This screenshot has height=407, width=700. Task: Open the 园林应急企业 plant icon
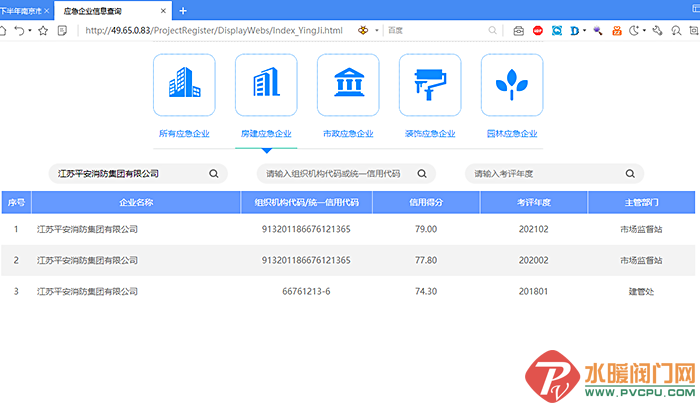click(x=512, y=85)
